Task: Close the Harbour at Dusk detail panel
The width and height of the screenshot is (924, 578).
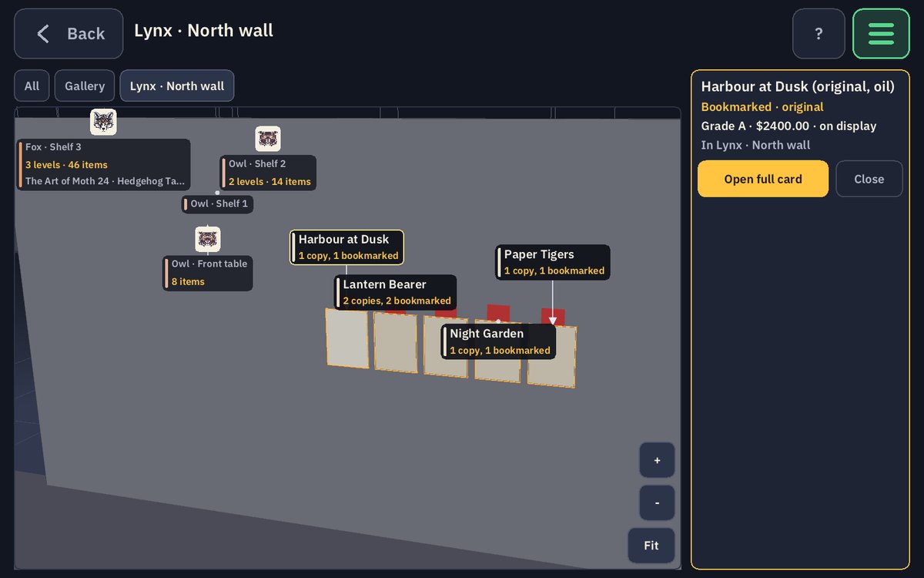Action: [x=869, y=179]
